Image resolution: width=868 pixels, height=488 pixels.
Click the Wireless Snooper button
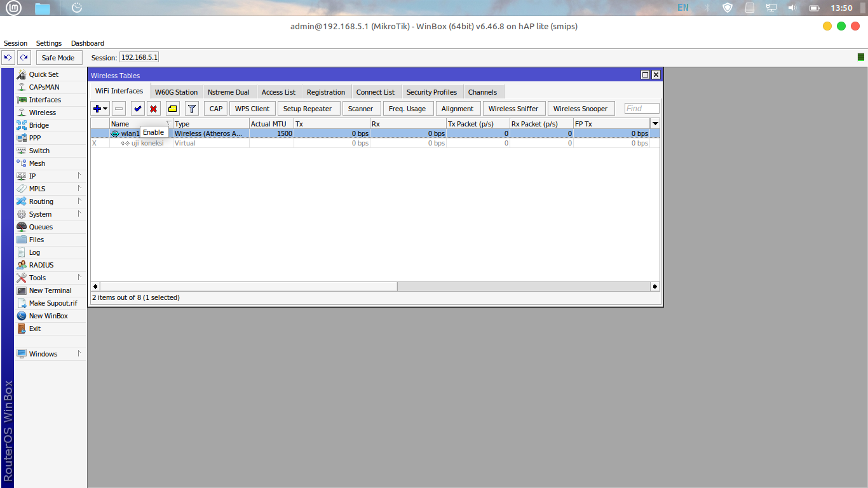tap(581, 109)
